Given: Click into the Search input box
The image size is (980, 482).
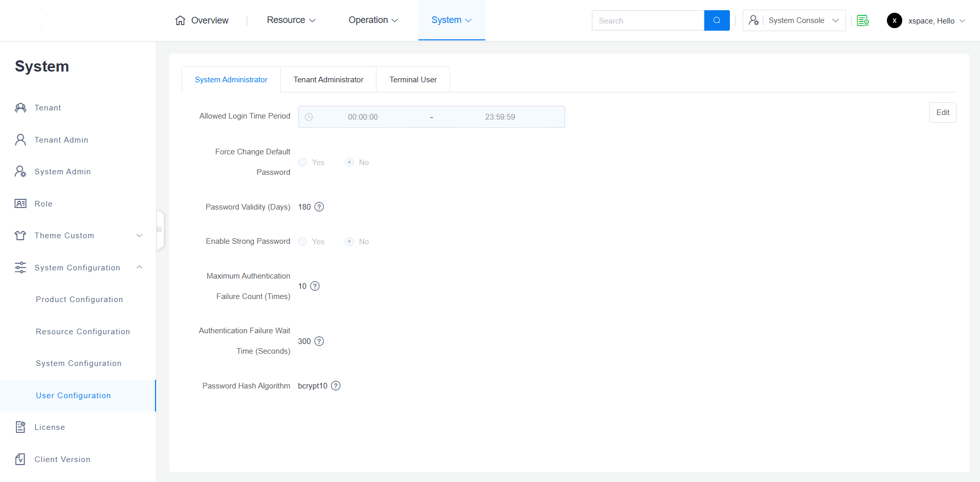Looking at the screenshot, I should click(x=648, y=21).
